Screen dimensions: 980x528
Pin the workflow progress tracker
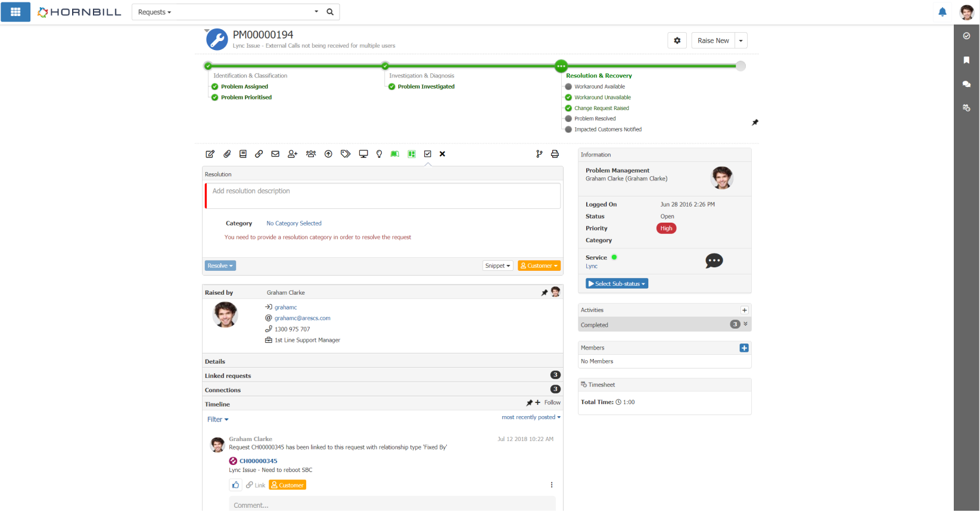click(x=755, y=123)
